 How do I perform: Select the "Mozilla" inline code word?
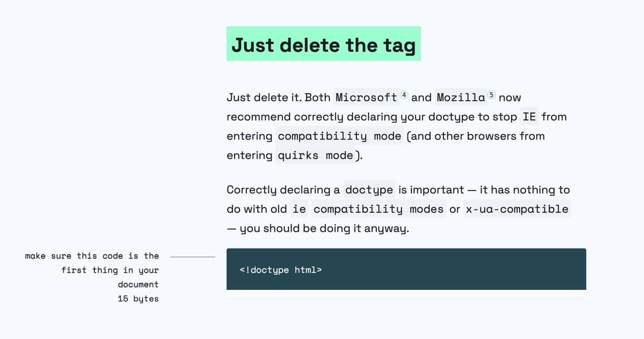460,98
